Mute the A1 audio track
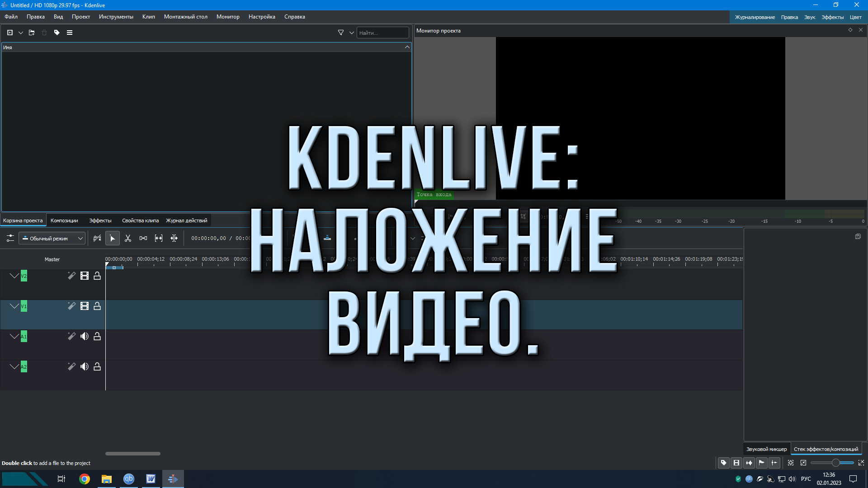 click(85, 336)
